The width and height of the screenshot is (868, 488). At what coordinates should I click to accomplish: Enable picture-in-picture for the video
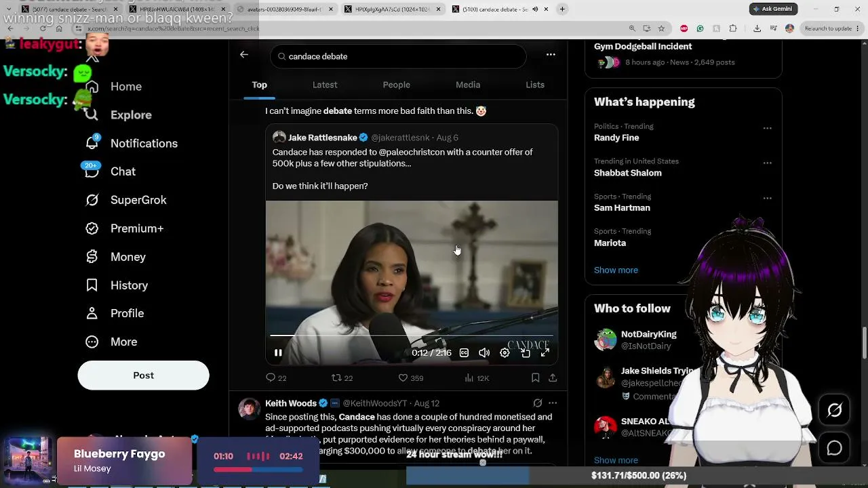(x=525, y=353)
